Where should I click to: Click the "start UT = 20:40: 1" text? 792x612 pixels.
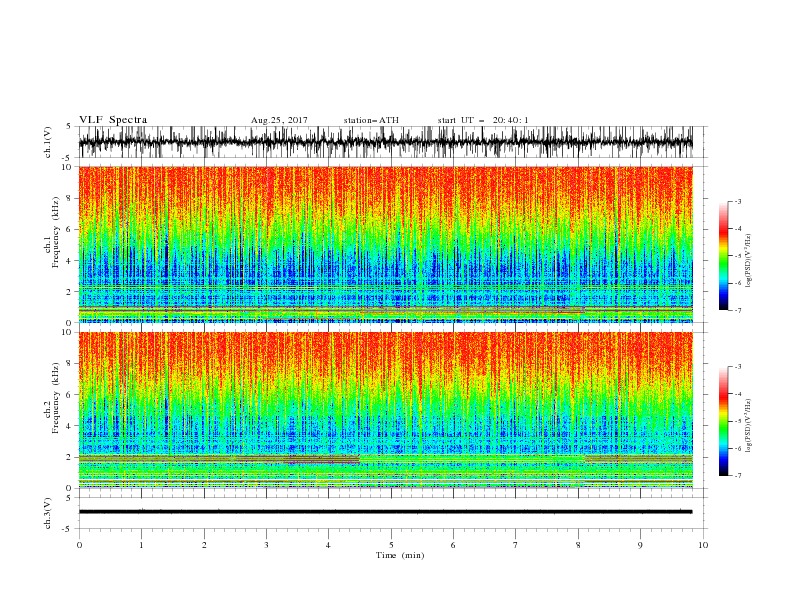tap(483, 120)
